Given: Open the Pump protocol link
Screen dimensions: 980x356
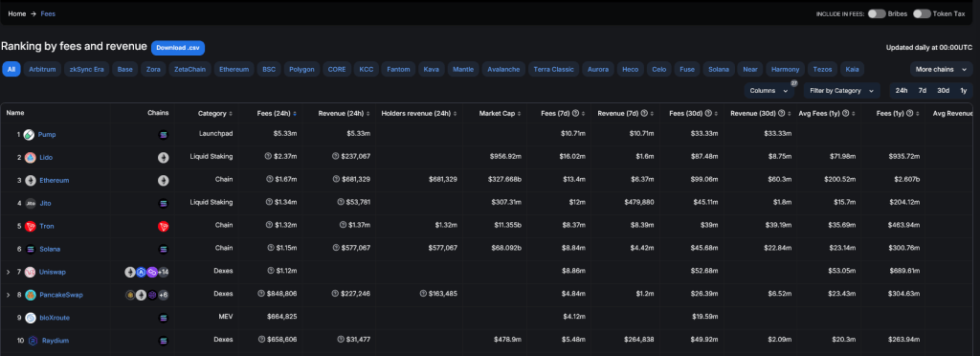Looking at the screenshot, I should tap(47, 135).
